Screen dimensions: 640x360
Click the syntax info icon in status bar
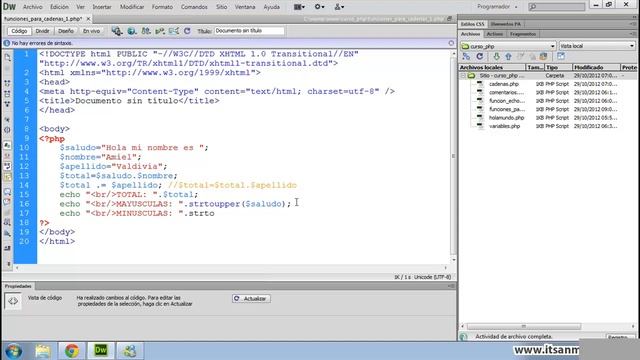[7, 43]
